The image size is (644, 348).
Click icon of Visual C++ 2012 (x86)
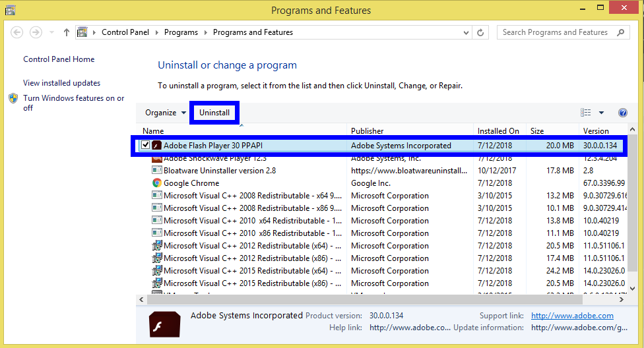[156, 258]
